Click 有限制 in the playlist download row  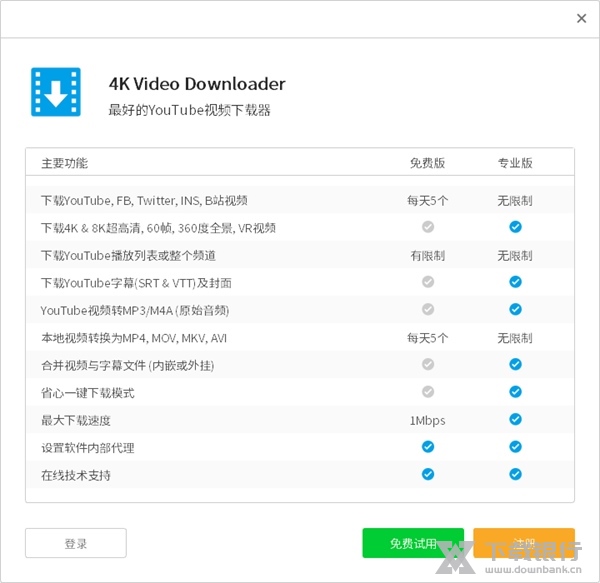[x=427, y=256]
